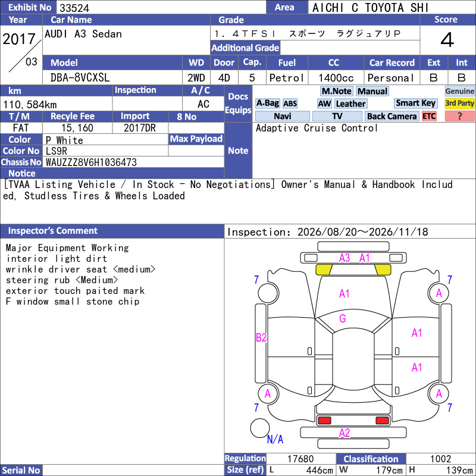Toggle the TV equipment indicator

[x=337, y=116]
